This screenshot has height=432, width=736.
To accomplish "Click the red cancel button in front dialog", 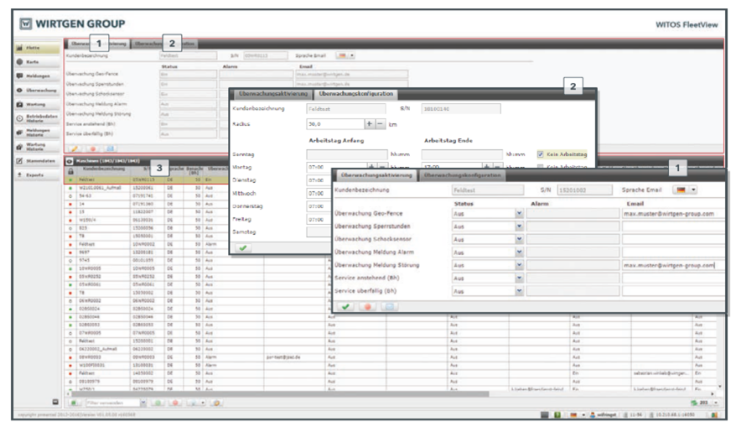I will pos(368,307).
